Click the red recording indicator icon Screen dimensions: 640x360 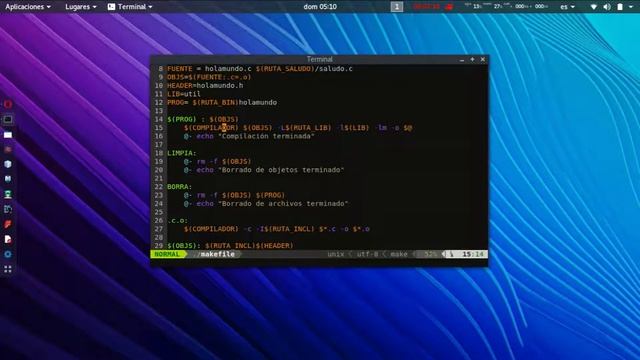[x=449, y=7]
